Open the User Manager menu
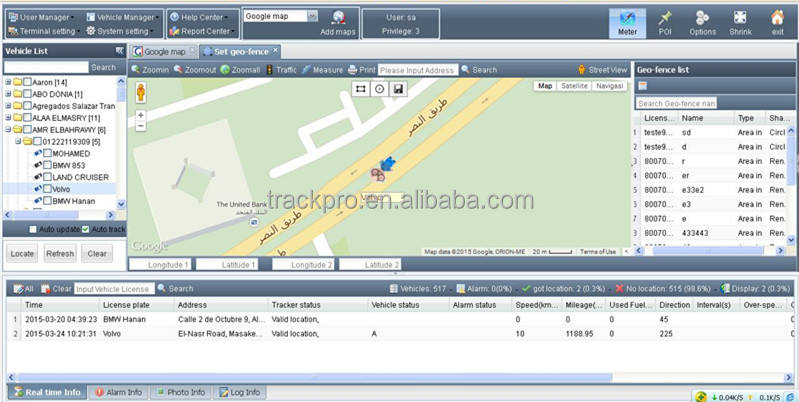 click(x=41, y=17)
